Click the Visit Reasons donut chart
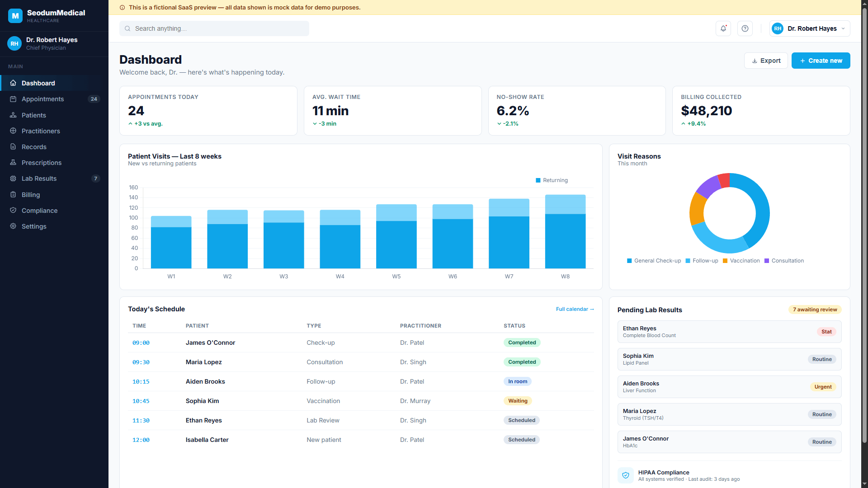868x488 pixels. click(730, 213)
